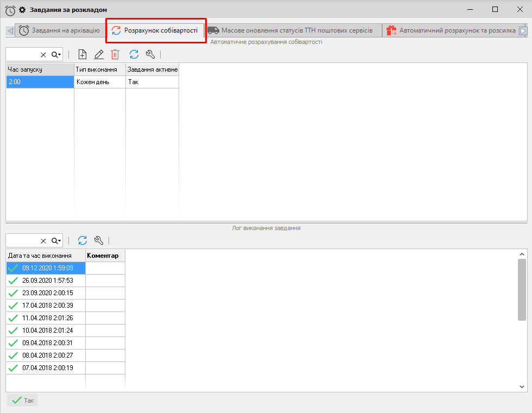Click the red delete trash icon
This screenshot has height=413, width=532.
115,54
